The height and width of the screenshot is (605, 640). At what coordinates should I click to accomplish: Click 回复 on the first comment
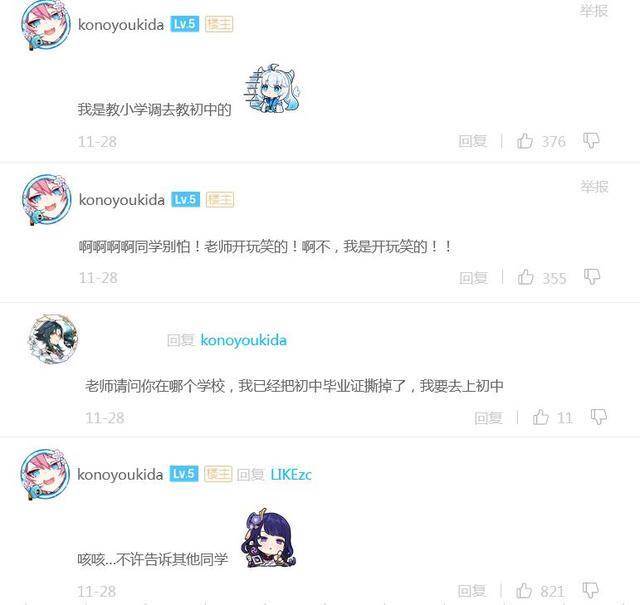473,141
